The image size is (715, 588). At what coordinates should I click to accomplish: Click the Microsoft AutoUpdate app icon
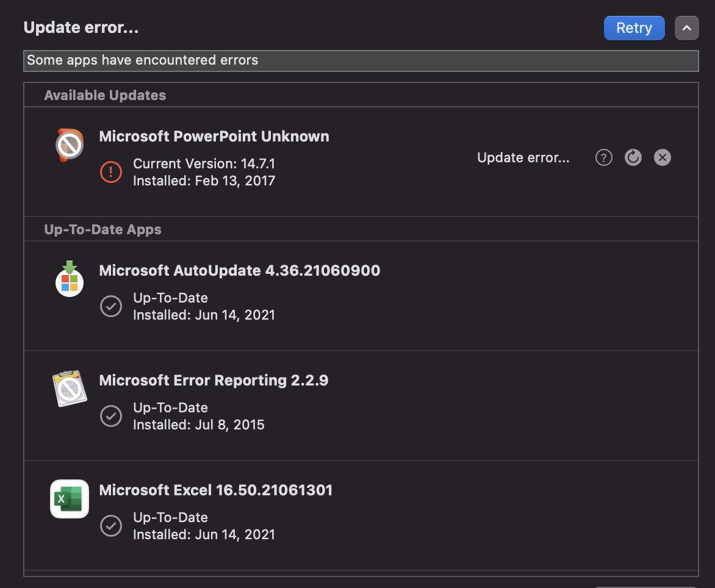(x=69, y=279)
